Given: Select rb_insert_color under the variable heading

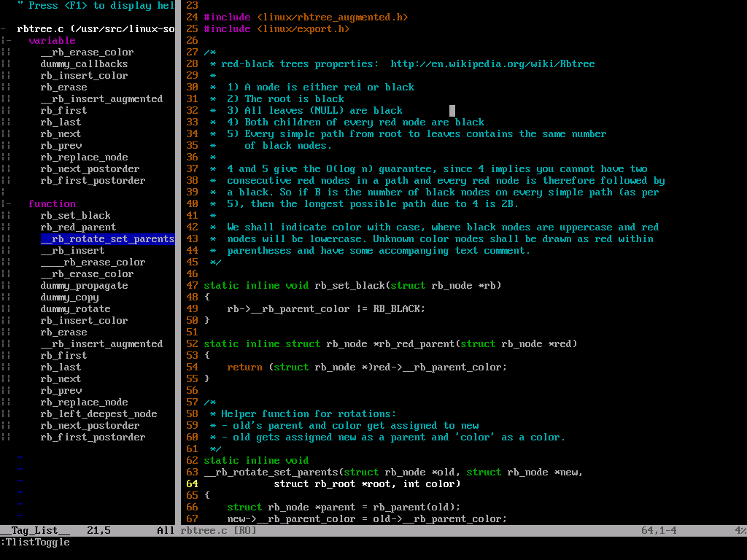Looking at the screenshot, I should 84,76.
